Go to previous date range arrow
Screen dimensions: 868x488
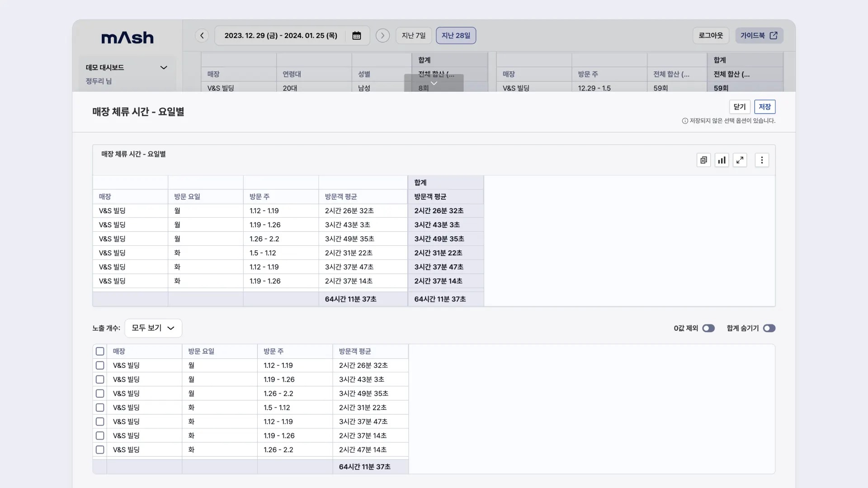[202, 36]
